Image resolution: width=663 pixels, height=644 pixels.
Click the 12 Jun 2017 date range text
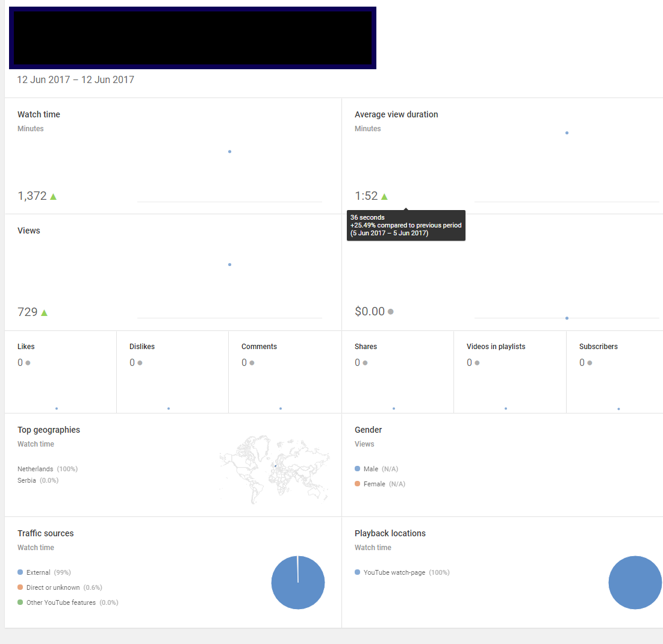[75, 80]
